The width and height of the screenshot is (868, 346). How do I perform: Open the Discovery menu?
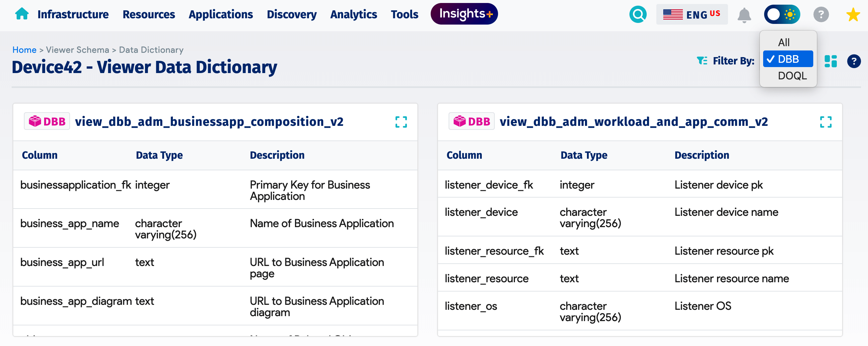(x=291, y=15)
